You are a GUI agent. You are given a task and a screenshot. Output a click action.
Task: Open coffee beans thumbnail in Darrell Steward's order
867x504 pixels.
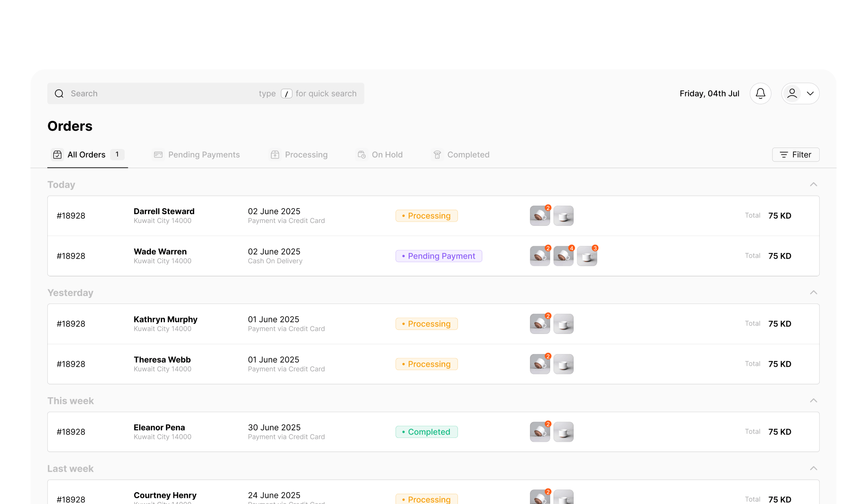tap(540, 216)
